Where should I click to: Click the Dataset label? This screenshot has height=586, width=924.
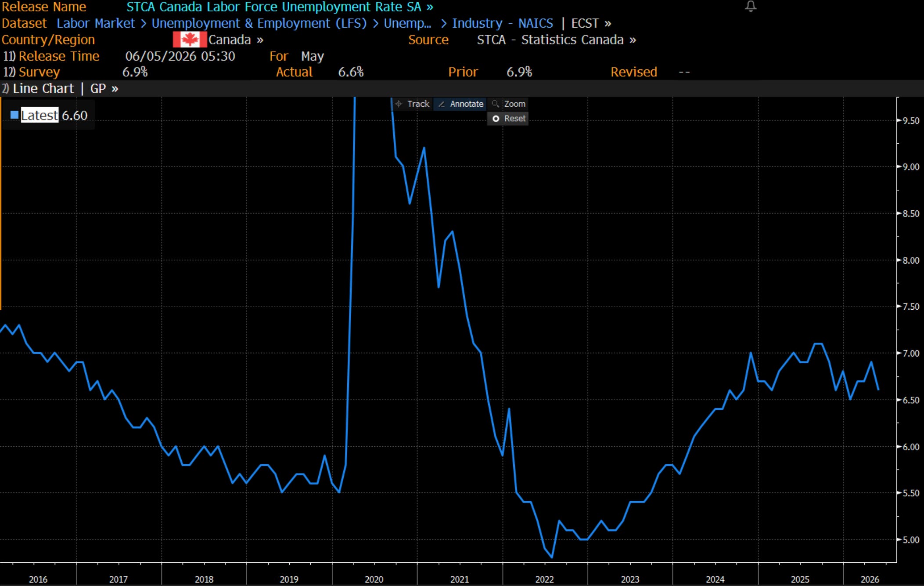[24, 23]
